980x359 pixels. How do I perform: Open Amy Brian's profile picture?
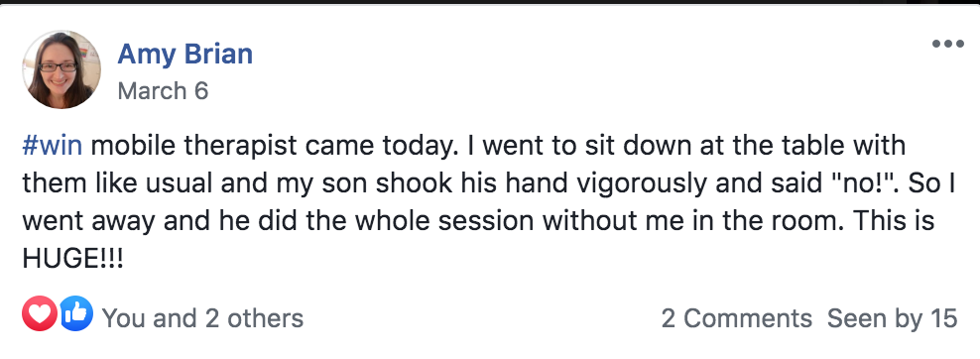tap(61, 69)
